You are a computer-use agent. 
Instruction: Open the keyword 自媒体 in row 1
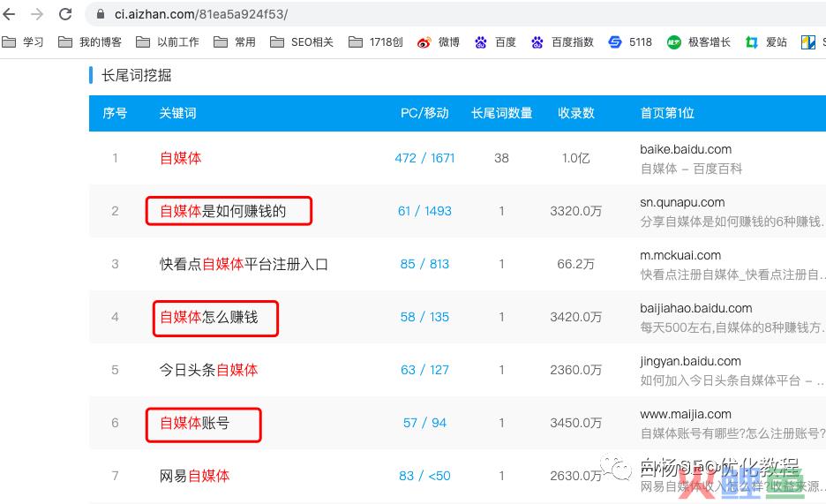pyautogui.click(x=180, y=158)
